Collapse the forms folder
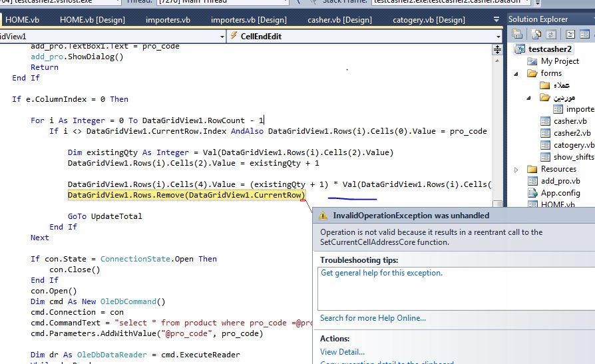This screenshot has height=364, width=595. (516, 74)
